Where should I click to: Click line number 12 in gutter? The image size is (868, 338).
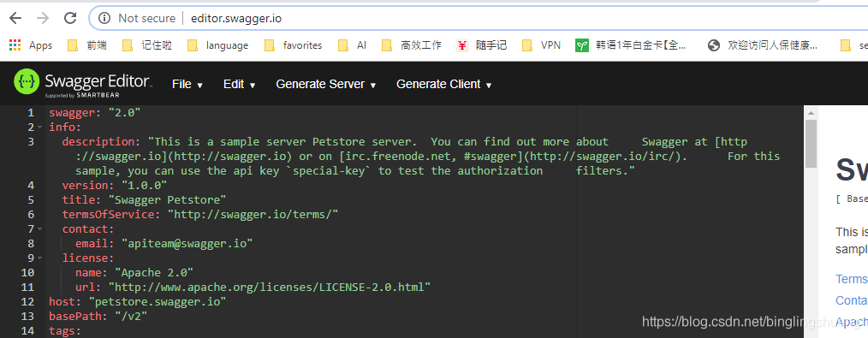click(27, 302)
